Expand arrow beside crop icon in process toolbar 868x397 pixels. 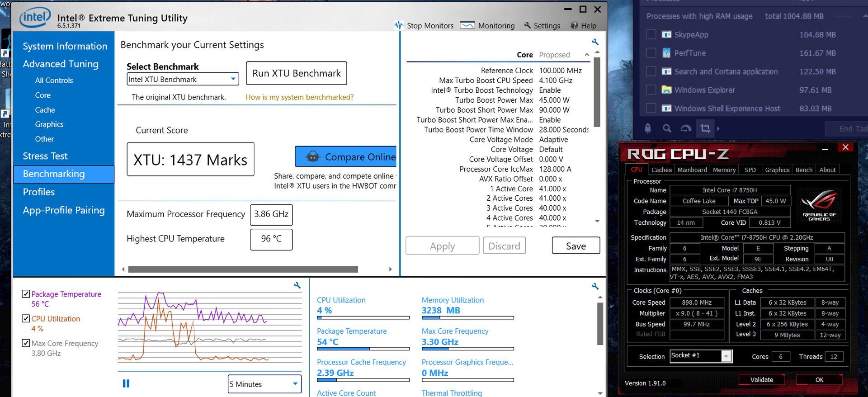point(718,128)
